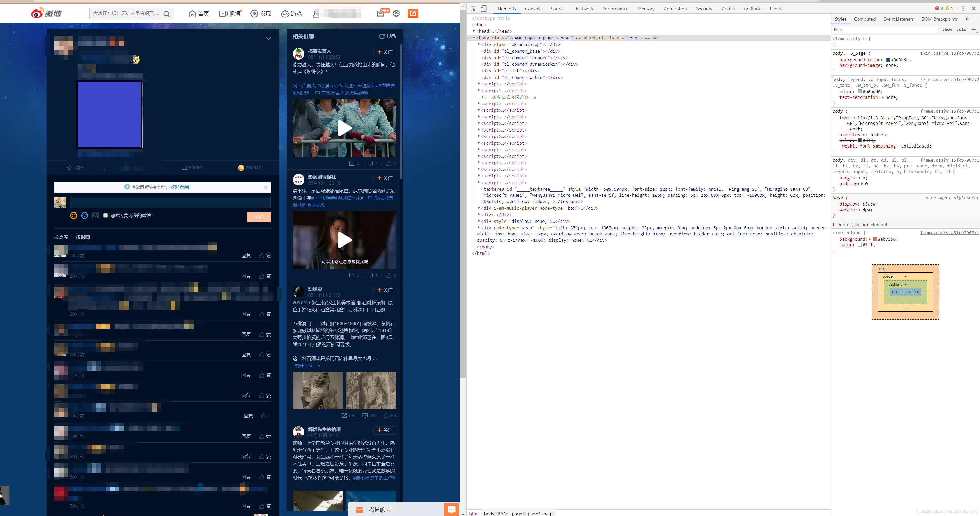The height and width of the screenshot is (516, 980).
Task: Click background-color #0d3b6c swatch
Action: coord(888,60)
